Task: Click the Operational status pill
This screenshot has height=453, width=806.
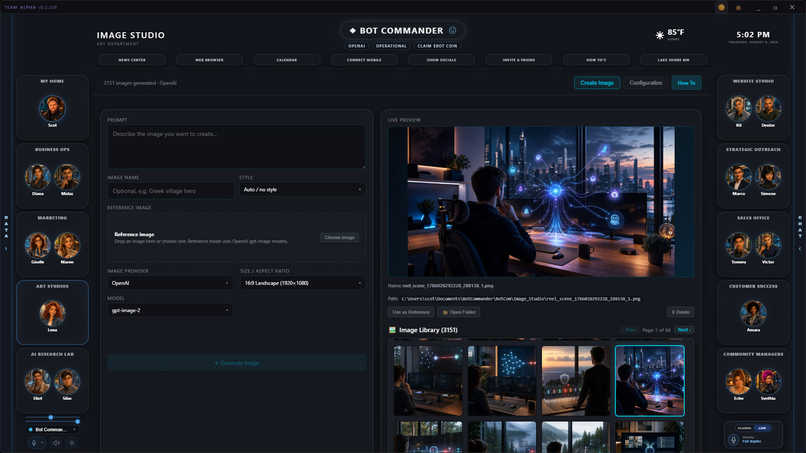Action: tap(391, 46)
